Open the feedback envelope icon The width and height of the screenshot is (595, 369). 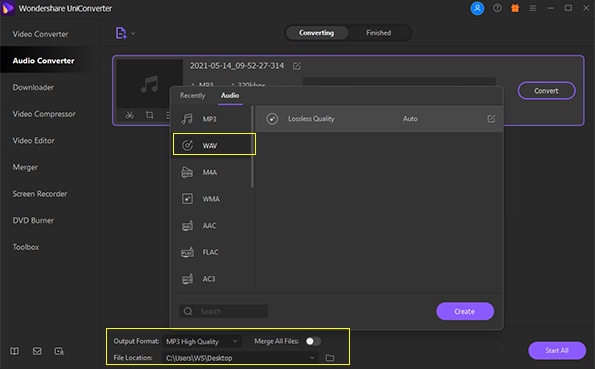tap(37, 351)
